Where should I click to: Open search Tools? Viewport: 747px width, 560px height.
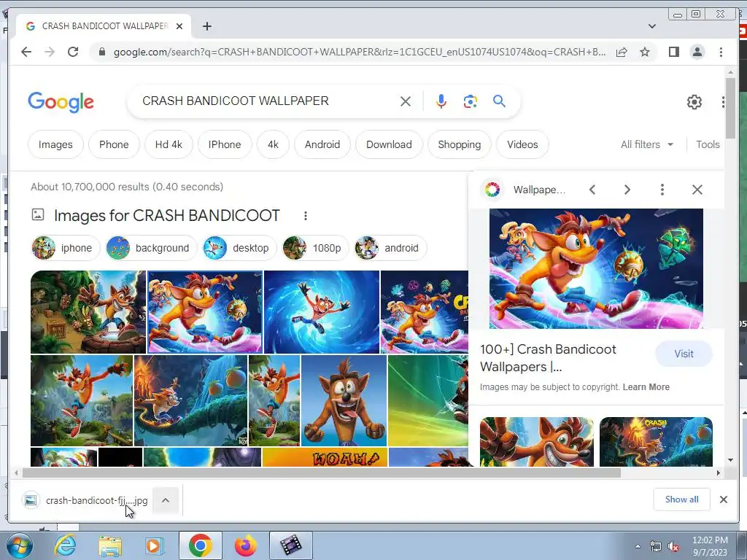708,144
